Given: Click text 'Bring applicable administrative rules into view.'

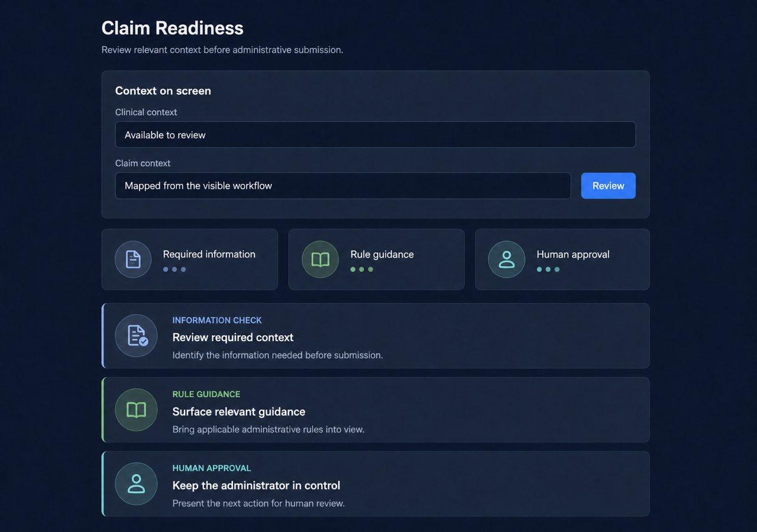Looking at the screenshot, I should click(x=268, y=429).
